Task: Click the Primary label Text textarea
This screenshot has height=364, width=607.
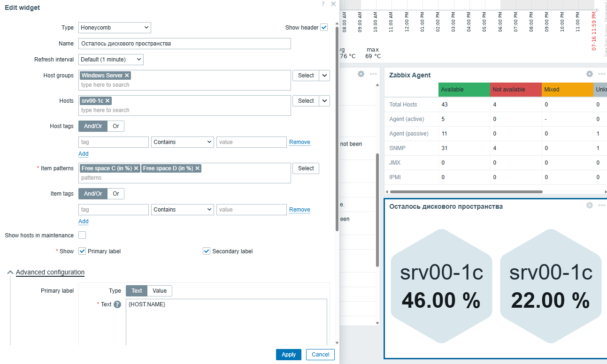Action: (226, 322)
